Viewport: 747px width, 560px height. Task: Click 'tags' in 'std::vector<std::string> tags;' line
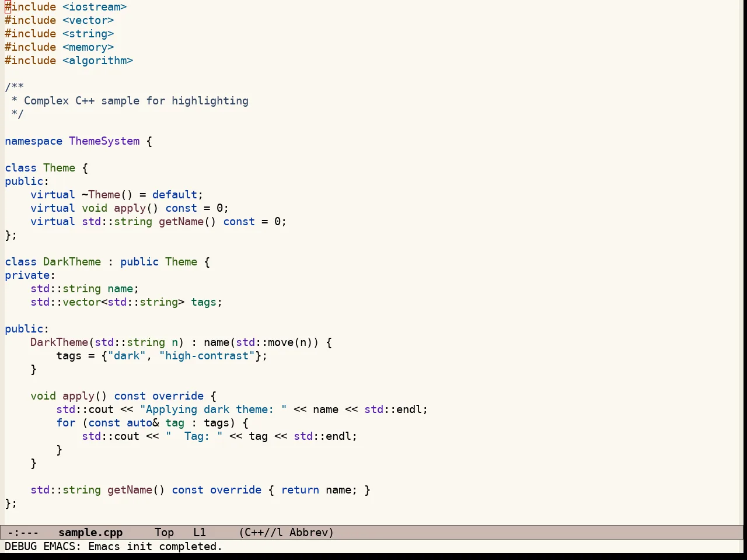[x=204, y=302]
